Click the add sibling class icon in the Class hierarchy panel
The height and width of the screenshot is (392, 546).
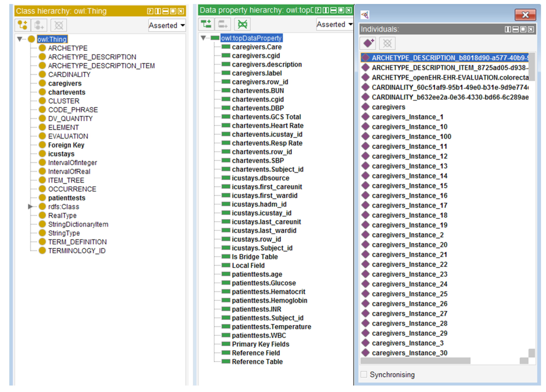[x=39, y=25]
